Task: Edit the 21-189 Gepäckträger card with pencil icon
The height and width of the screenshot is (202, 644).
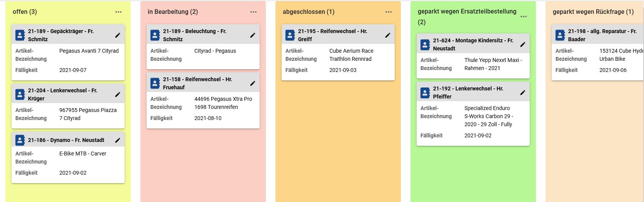Action: pyautogui.click(x=118, y=35)
